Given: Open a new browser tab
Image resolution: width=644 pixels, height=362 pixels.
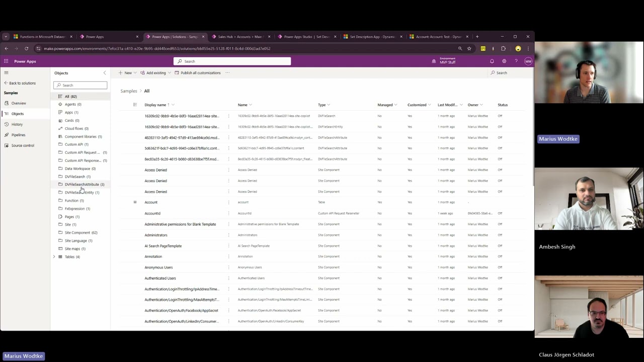Looking at the screenshot, I should [477, 37].
